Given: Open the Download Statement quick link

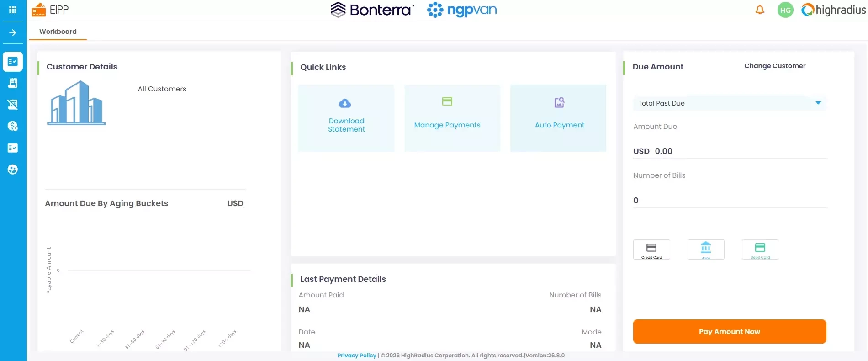Looking at the screenshot, I should [x=346, y=118].
